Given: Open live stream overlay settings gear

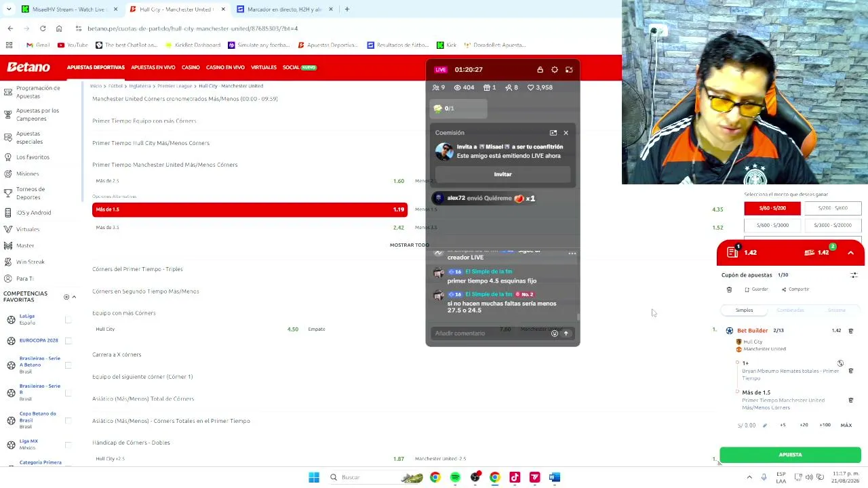Looking at the screenshot, I should (555, 70).
